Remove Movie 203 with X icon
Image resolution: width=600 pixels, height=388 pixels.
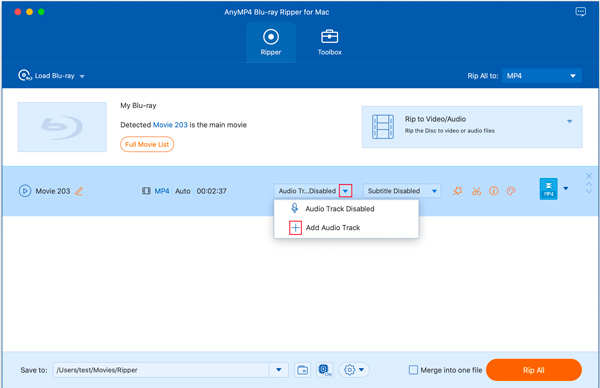[x=589, y=176]
